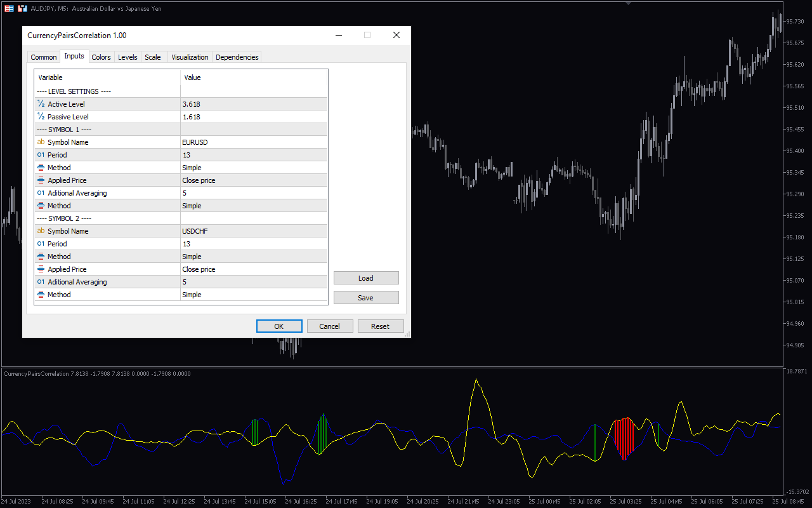
Task: Switch to the Visualization tab
Action: pos(190,57)
